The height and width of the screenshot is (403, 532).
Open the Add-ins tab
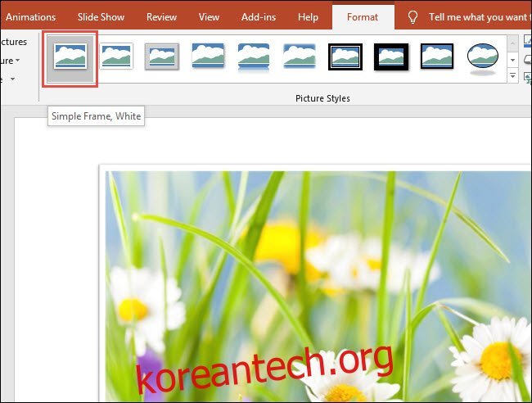259,17
